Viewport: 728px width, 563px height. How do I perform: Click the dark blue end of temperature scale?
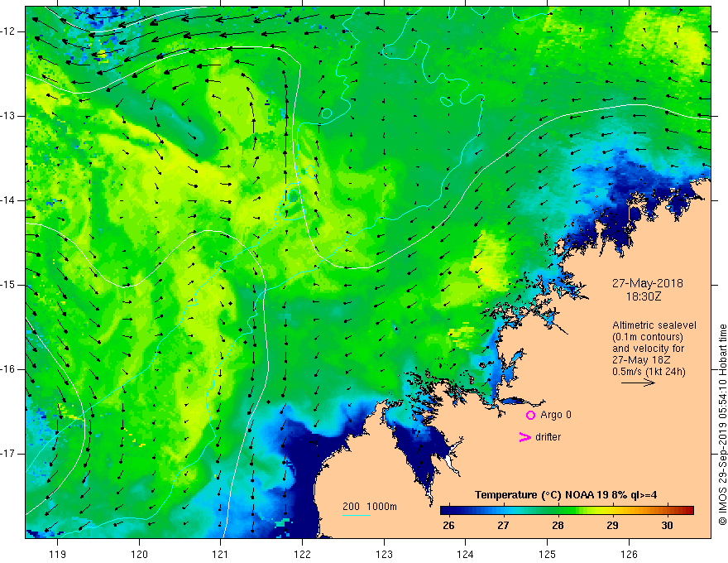click(445, 511)
